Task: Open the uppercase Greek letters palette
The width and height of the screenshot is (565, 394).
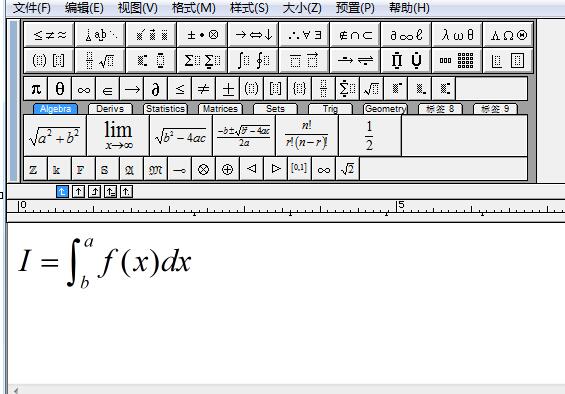Action: pos(508,35)
